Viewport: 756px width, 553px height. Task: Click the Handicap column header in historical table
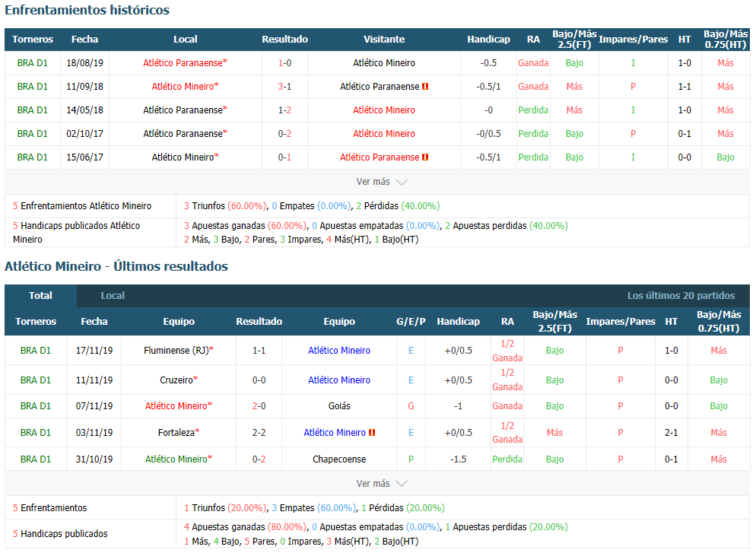click(488, 40)
